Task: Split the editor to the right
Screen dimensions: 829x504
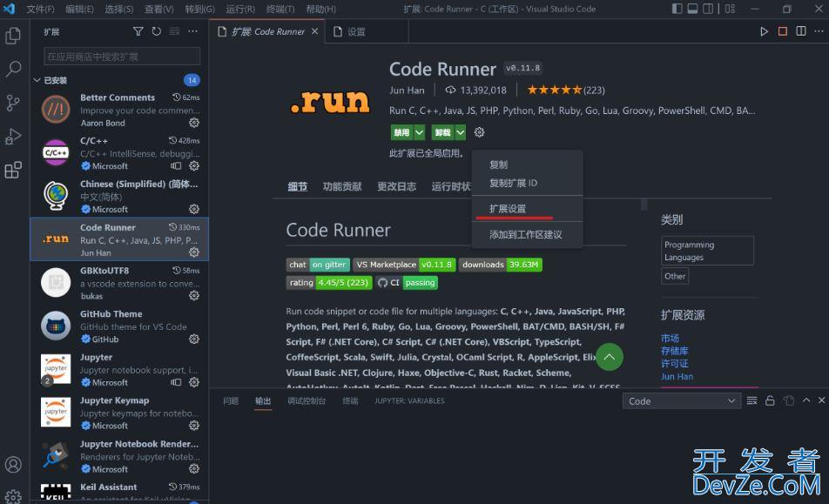Action: (801, 31)
